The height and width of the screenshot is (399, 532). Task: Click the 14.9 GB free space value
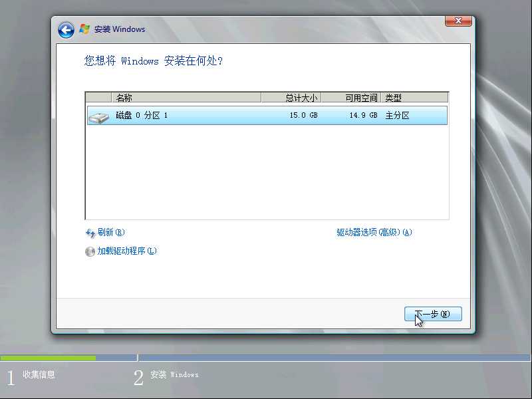[363, 115]
